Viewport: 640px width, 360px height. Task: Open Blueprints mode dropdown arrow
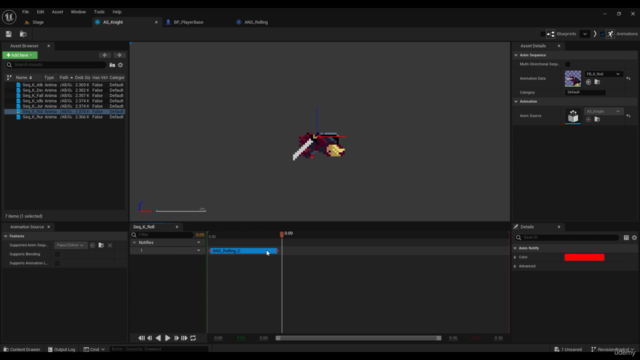pyautogui.click(x=584, y=34)
